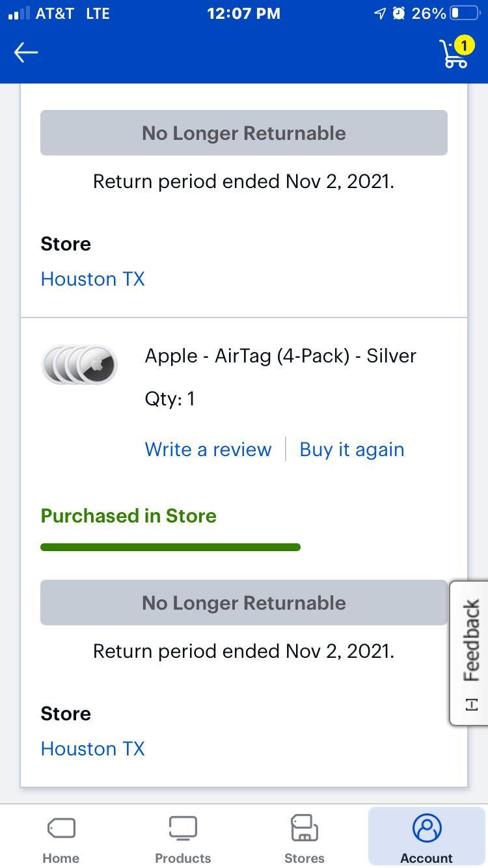
Task: Tap the Purchased in Store status header
Action: tap(128, 515)
